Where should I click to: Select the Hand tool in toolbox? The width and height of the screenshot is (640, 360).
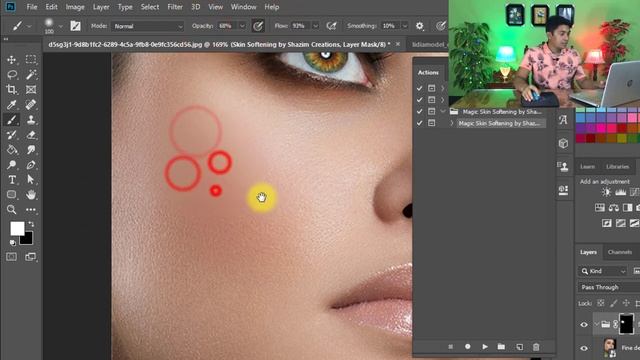pyautogui.click(x=31, y=194)
